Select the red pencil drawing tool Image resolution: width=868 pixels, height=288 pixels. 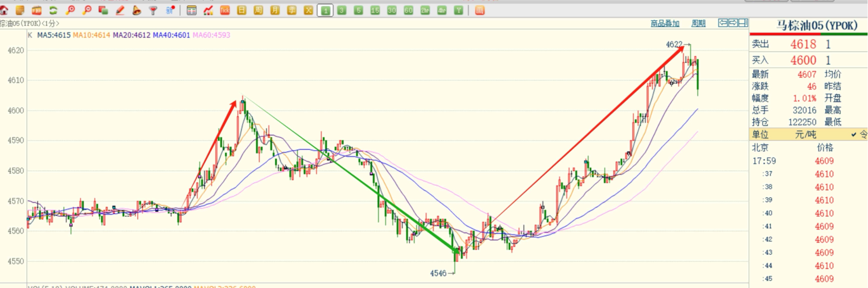coord(120,10)
